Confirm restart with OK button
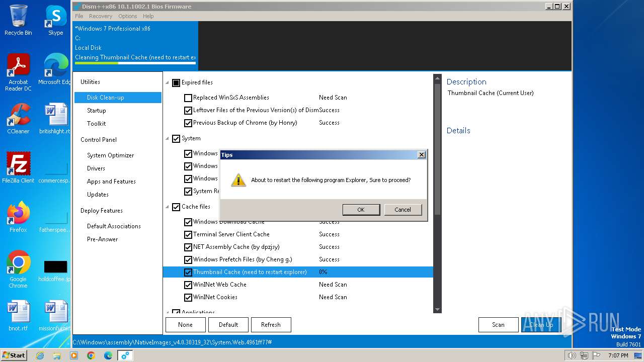 (x=361, y=210)
